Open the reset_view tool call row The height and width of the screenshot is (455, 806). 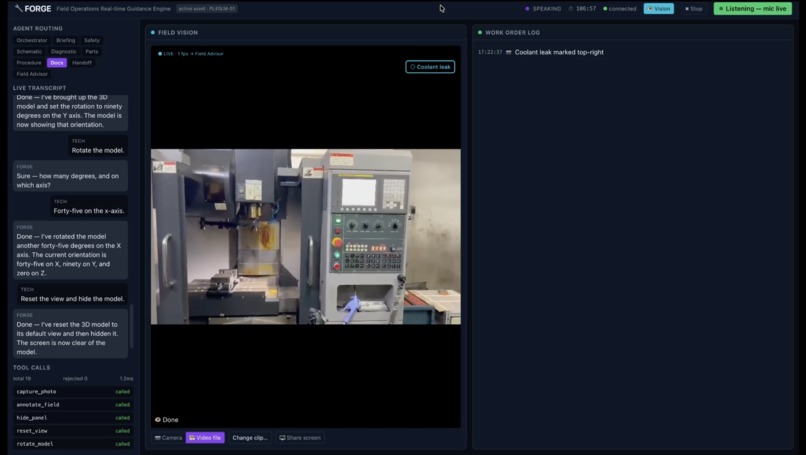(73, 431)
